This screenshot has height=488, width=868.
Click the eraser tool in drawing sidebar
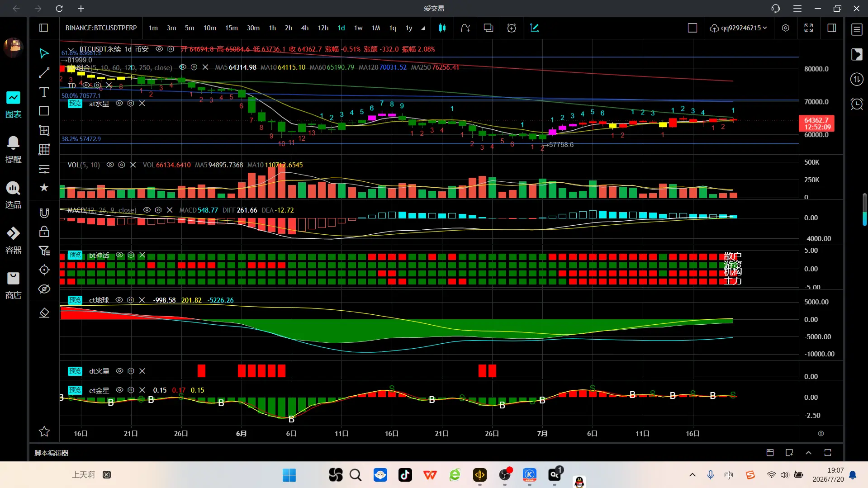pos(44,313)
